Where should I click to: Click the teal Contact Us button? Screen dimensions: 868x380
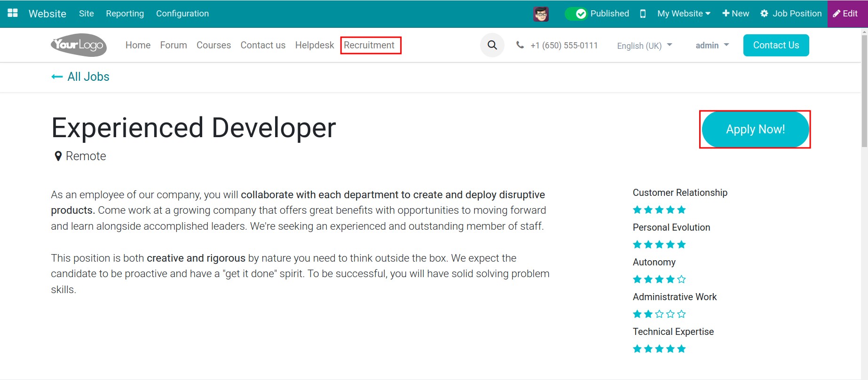(x=776, y=45)
